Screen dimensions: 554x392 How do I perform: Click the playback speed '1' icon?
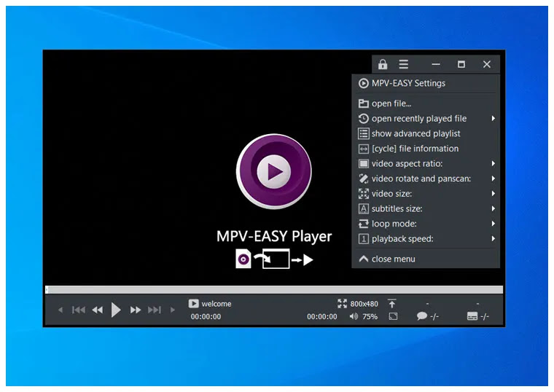pos(363,239)
